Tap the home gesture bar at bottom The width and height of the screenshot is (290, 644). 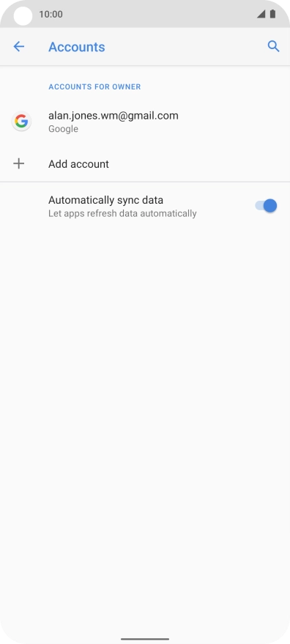pyautogui.click(x=145, y=639)
